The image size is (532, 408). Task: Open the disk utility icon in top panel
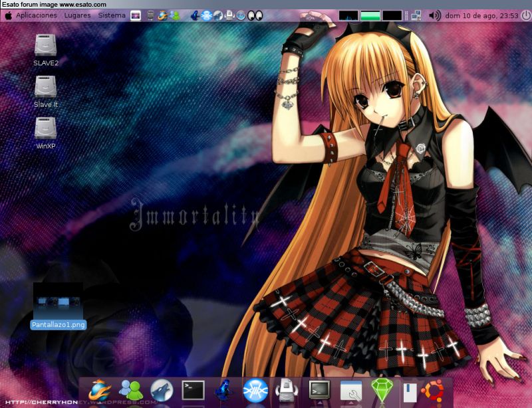[x=229, y=15]
